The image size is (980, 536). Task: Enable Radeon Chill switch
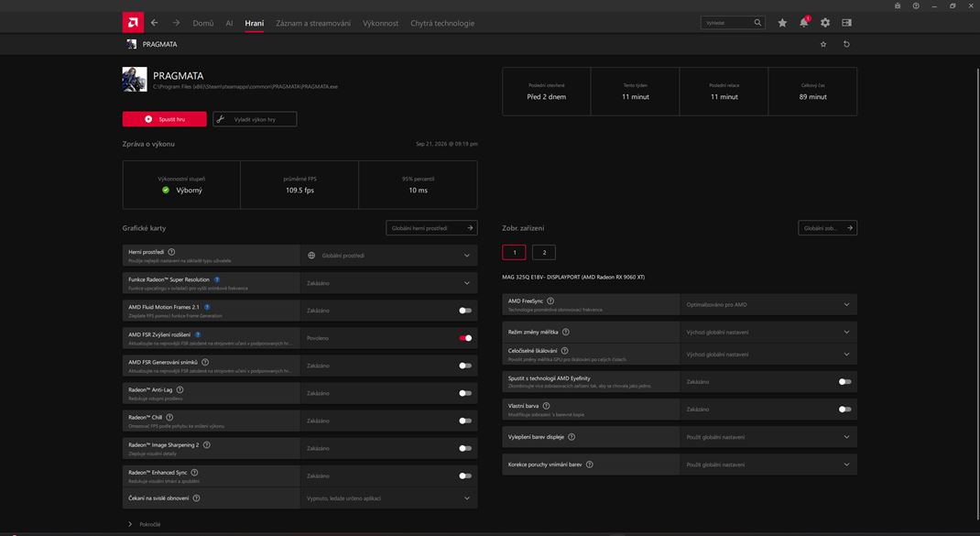point(465,421)
